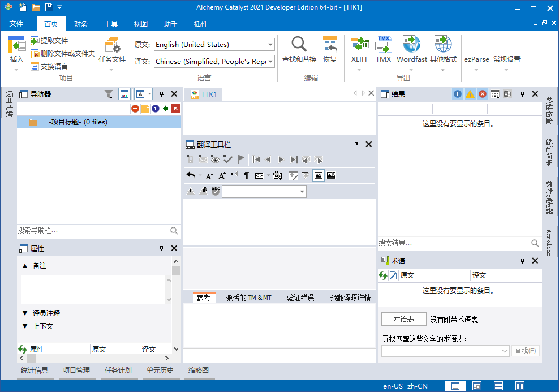Viewport: 559px width, 392px height.
Task: Click the 恢复 revert icon
Action: click(x=330, y=44)
